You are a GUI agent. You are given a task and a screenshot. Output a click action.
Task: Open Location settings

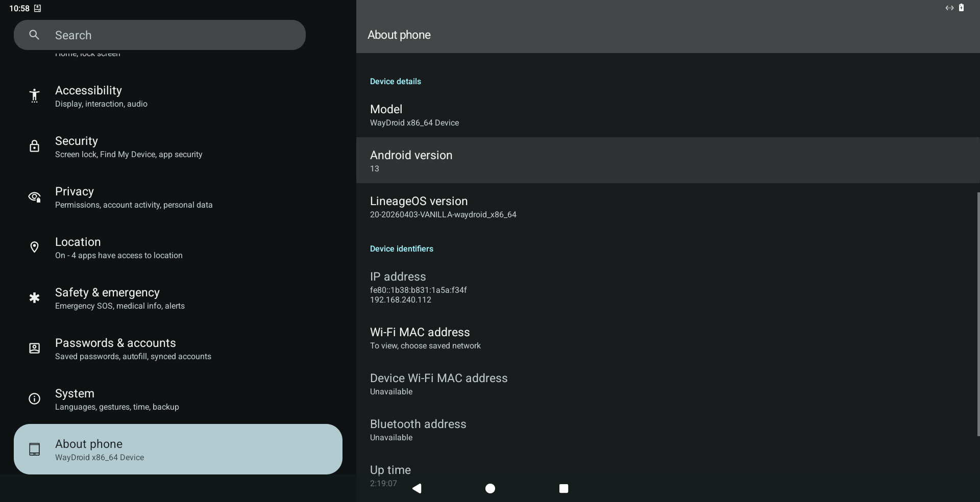(x=178, y=247)
